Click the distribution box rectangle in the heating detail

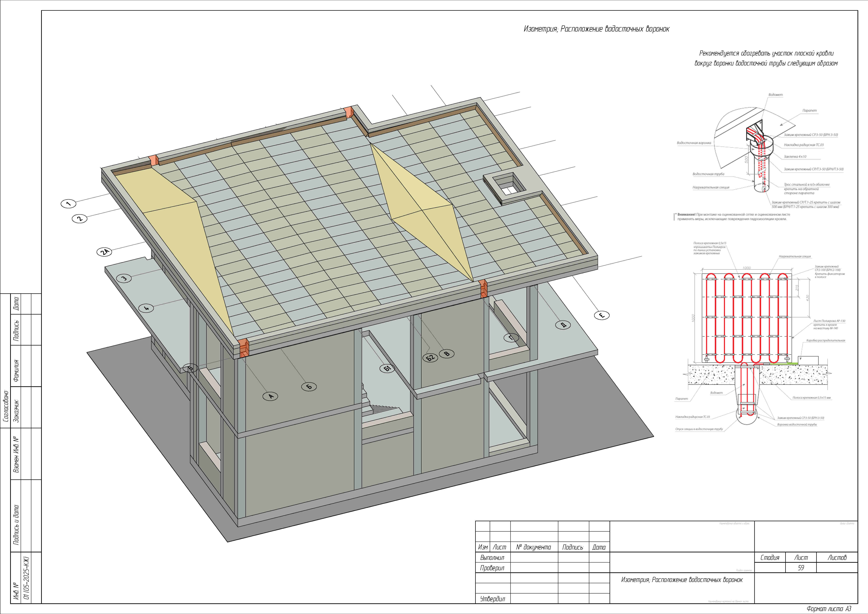808,360
